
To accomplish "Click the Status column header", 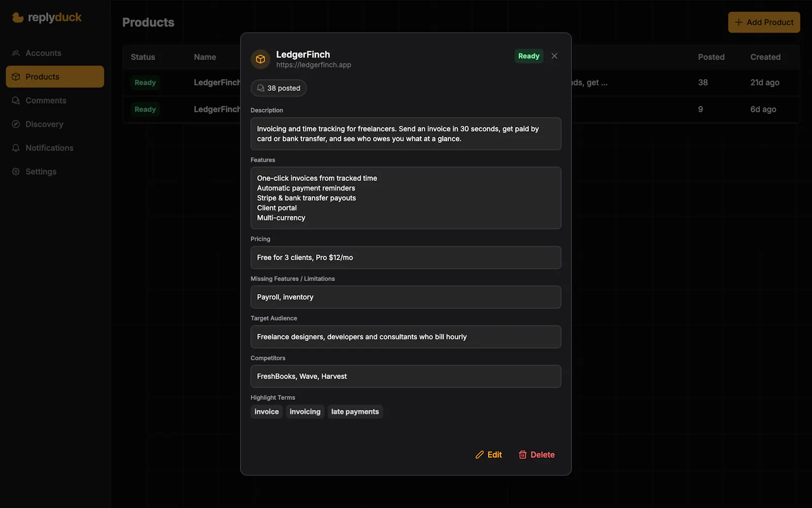I will (143, 57).
